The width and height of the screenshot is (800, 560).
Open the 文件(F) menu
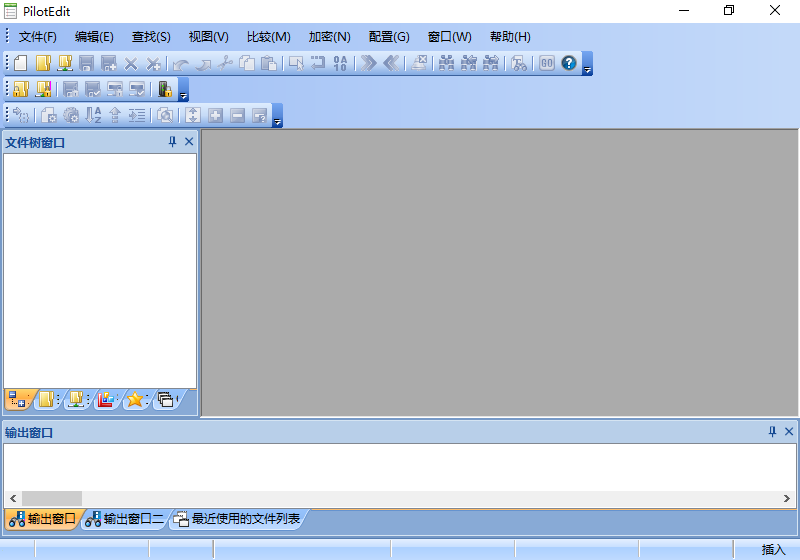click(x=37, y=37)
